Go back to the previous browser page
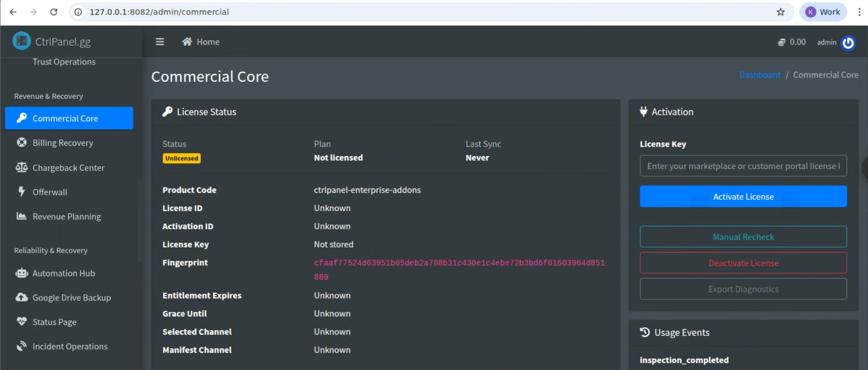The image size is (868, 370). pos(13,12)
